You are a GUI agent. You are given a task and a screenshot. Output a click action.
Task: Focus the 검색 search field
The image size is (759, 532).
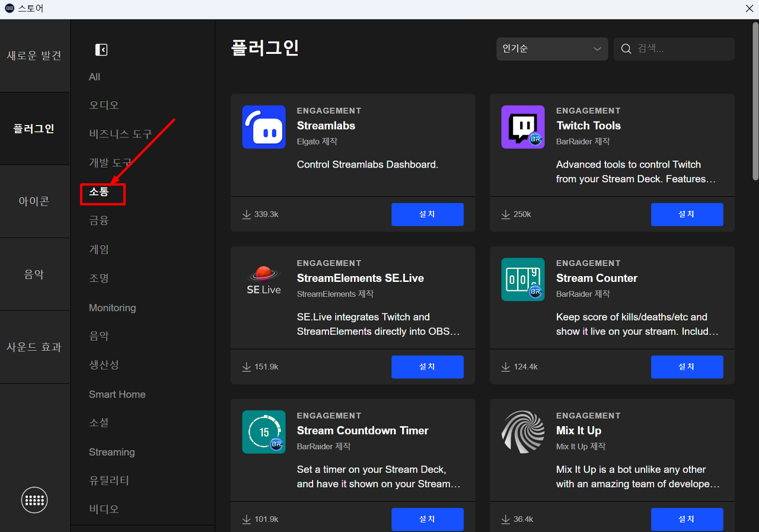(x=674, y=49)
